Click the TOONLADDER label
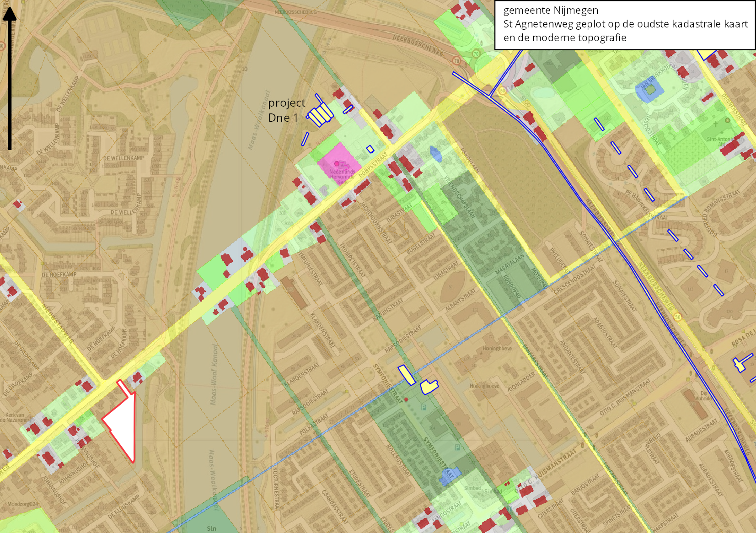The image size is (756, 533). coord(521,382)
